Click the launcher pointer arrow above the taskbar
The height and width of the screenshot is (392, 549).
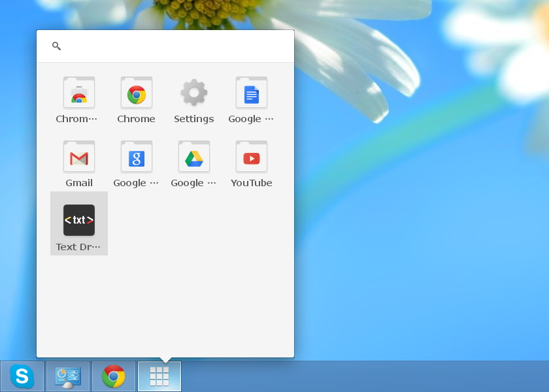click(165, 359)
